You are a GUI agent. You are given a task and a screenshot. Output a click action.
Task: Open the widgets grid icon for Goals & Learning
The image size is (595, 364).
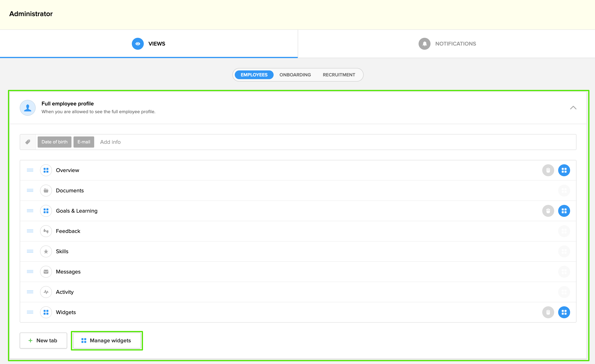pyautogui.click(x=564, y=211)
